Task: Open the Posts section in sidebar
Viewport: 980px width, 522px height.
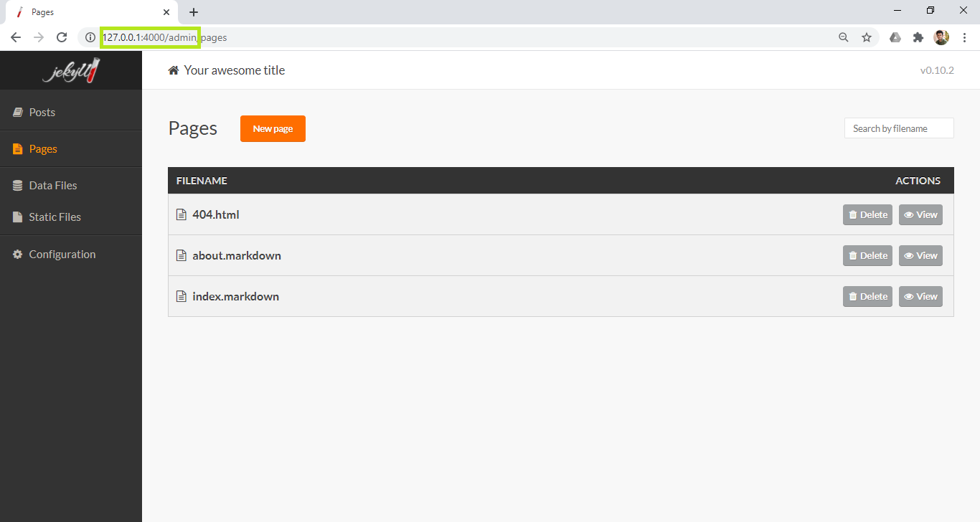Action: click(42, 113)
